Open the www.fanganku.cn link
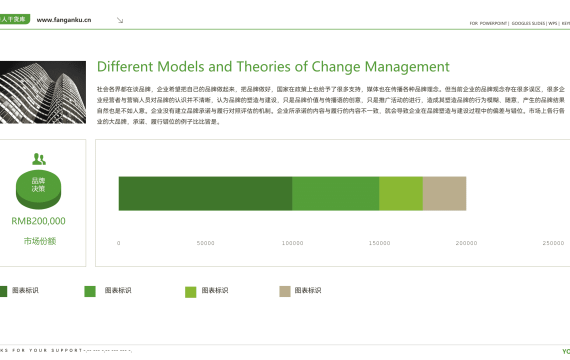570x360 pixels. point(64,20)
